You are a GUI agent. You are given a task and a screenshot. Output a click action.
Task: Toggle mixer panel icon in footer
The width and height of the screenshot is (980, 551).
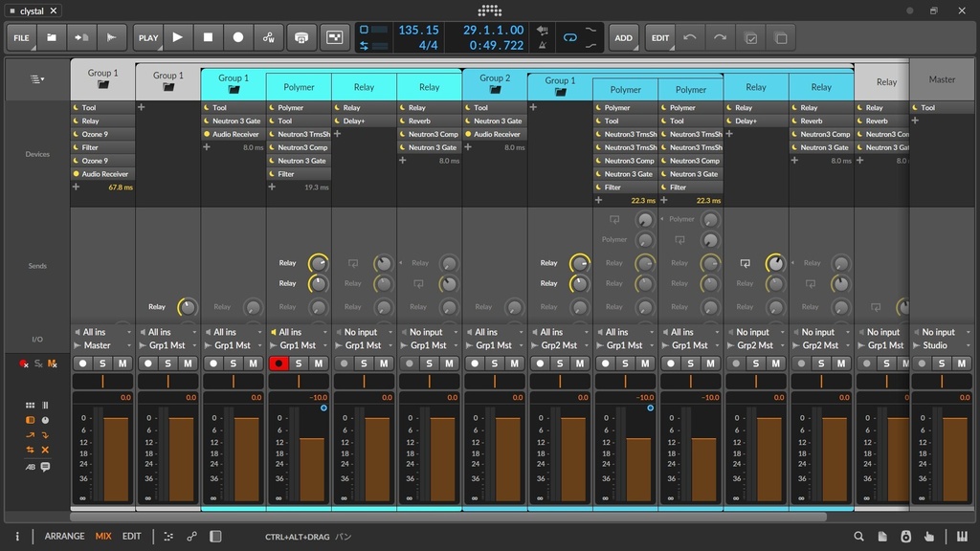(215, 536)
